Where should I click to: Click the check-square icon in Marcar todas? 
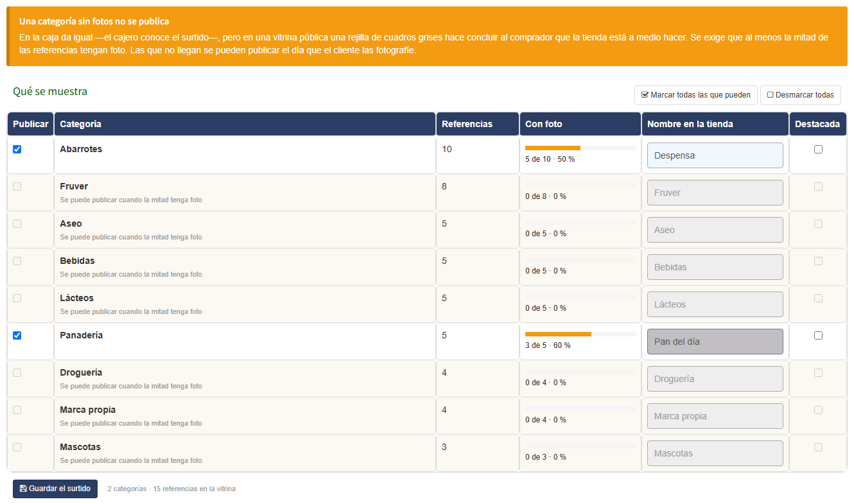[645, 95]
